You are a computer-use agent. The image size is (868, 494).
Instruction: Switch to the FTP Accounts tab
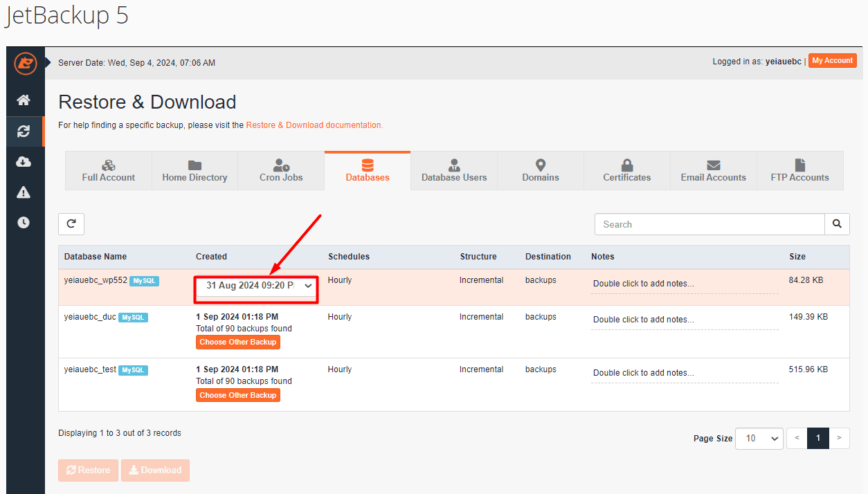click(x=800, y=170)
